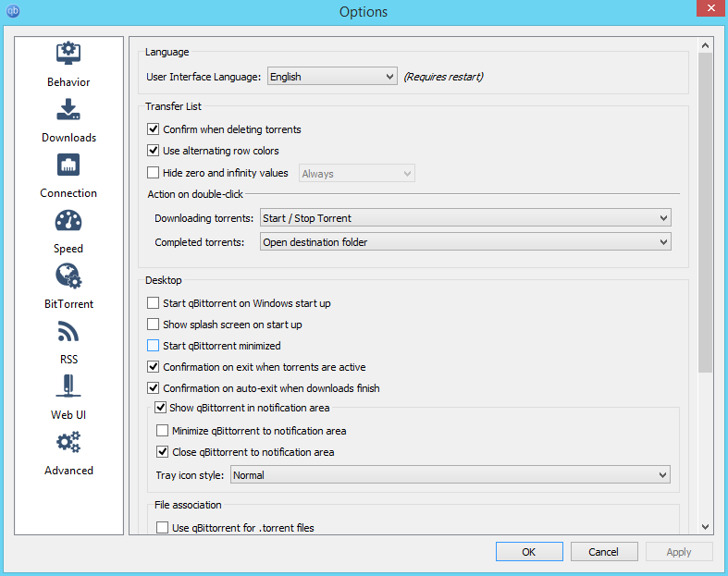Screen dimensions: 728x576
Task: Enable Show splash screen on start up
Action: 154,324
